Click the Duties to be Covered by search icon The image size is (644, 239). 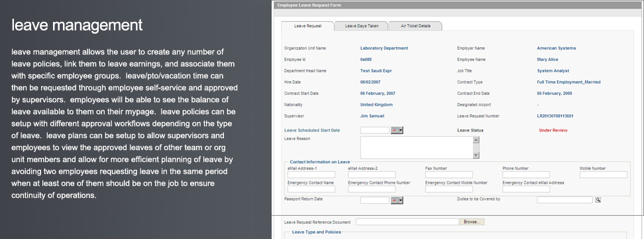[x=598, y=200]
